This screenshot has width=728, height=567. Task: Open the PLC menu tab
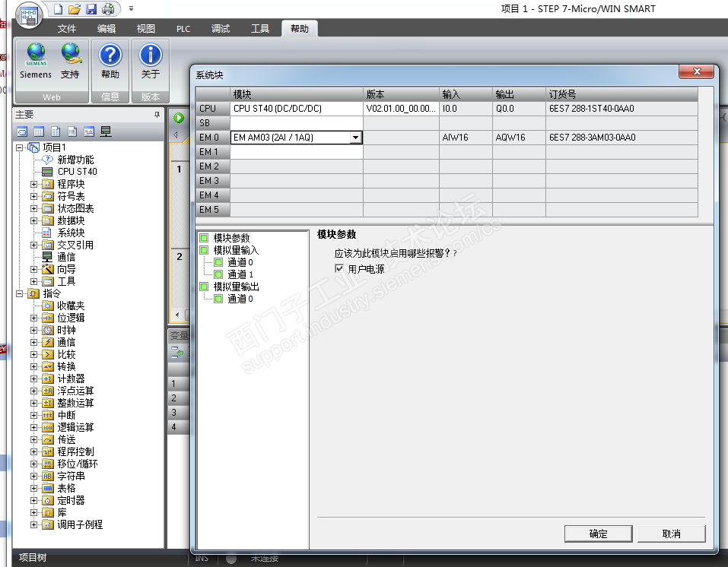[x=183, y=29]
